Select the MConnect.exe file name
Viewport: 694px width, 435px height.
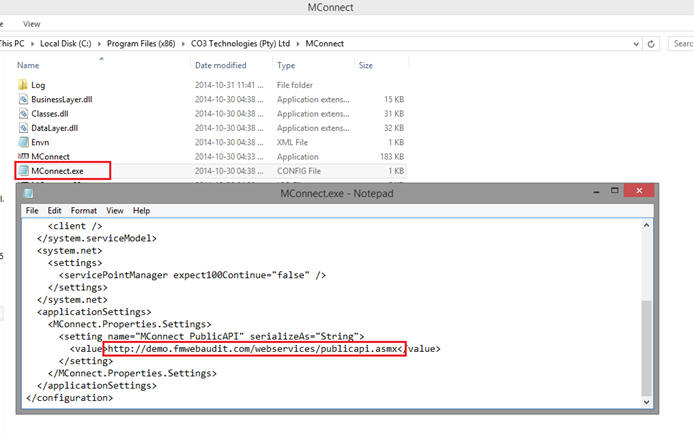pyautogui.click(x=57, y=171)
